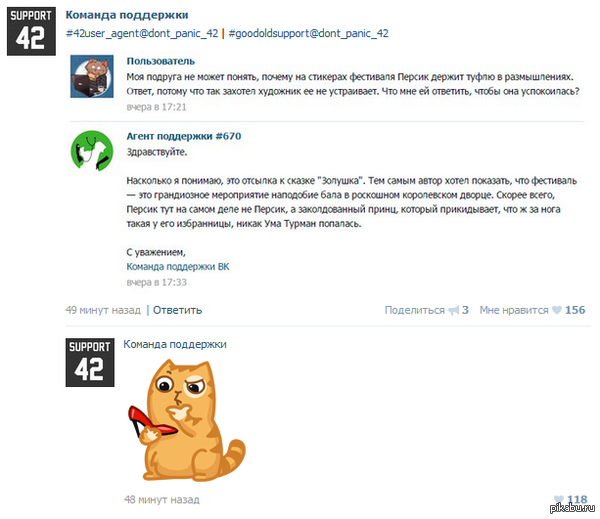Click the user's cat avatar thumbnail

[92, 76]
